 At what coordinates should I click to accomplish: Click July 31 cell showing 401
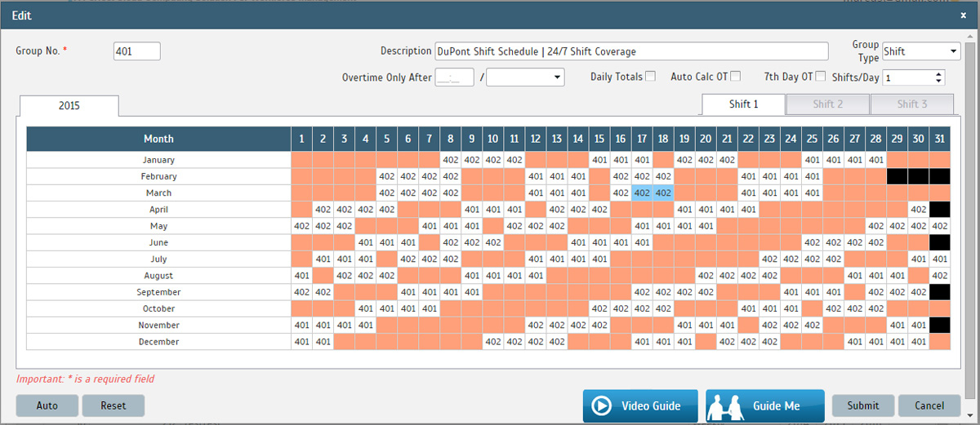(940, 259)
